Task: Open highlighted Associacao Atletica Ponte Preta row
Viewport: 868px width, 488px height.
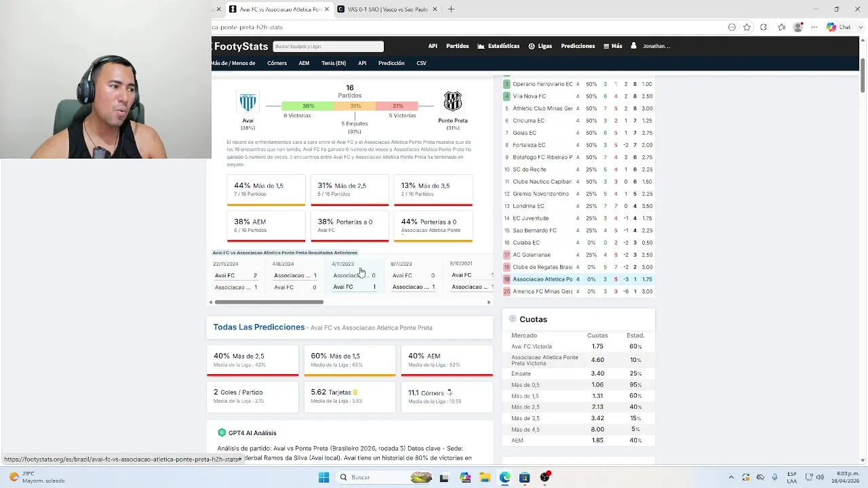Action: click(578, 279)
